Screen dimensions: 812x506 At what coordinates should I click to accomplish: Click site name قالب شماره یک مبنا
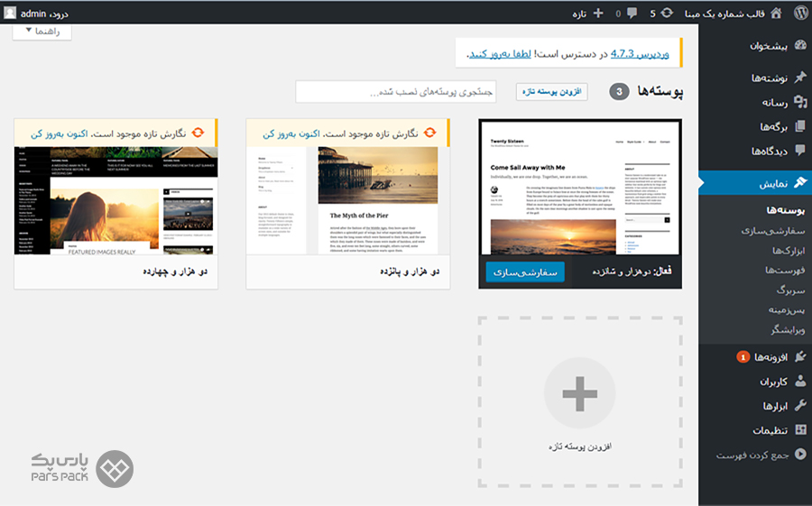[x=725, y=14]
